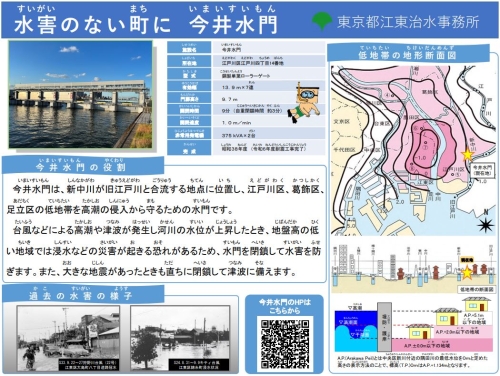This screenshot has height=376, width=500.
Task: Click the 施設名 table header cell
Action: [189, 48]
